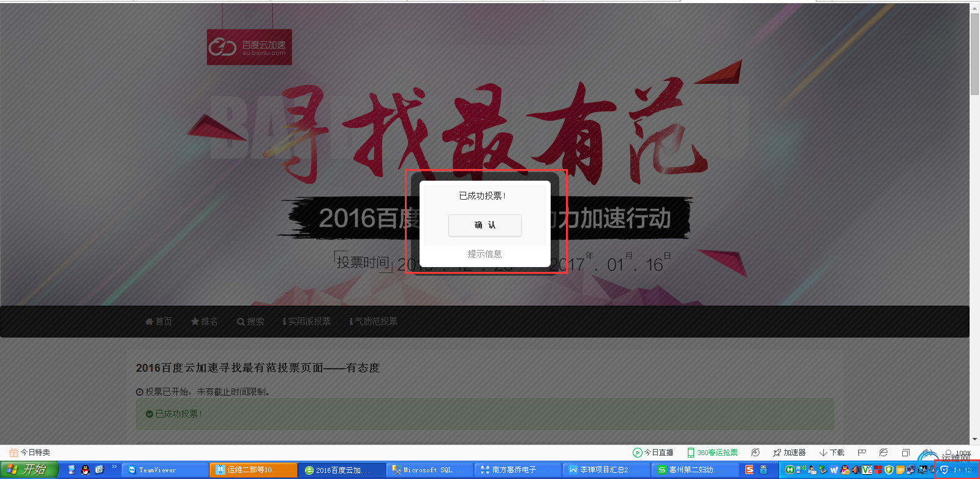Click the blue W tray icon
The height and width of the screenshot is (479, 980).
point(834,470)
